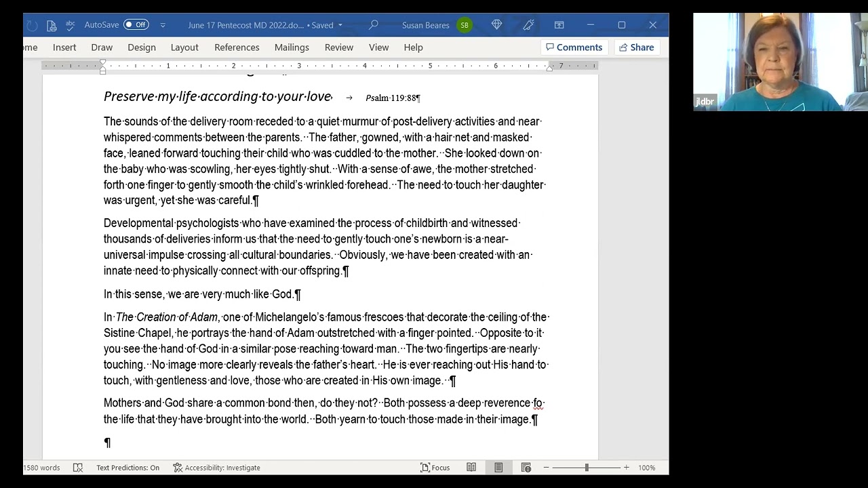868x488 pixels.
Task: Click the proofing book icon in status bar
Action: 78,468
